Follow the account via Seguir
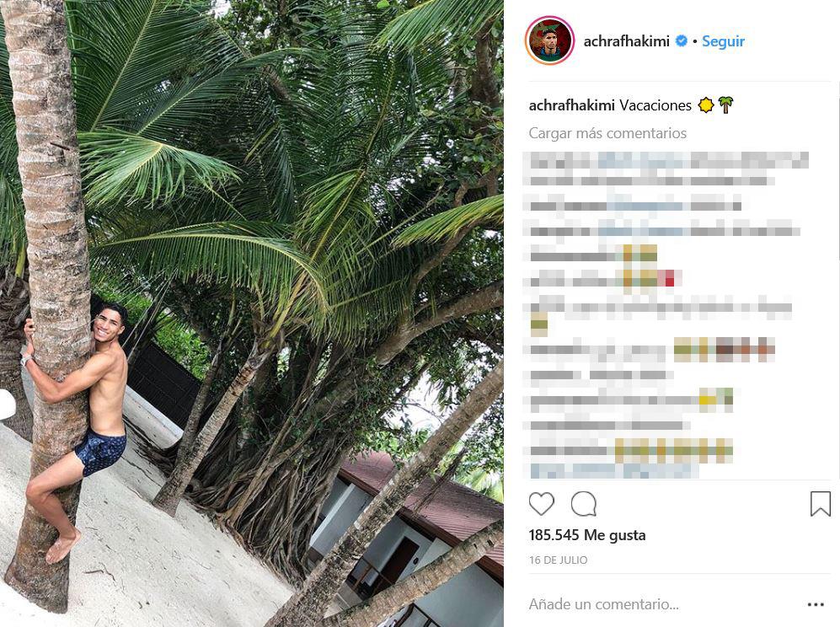The width and height of the screenshot is (840, 627). click(x=723, y=41)
